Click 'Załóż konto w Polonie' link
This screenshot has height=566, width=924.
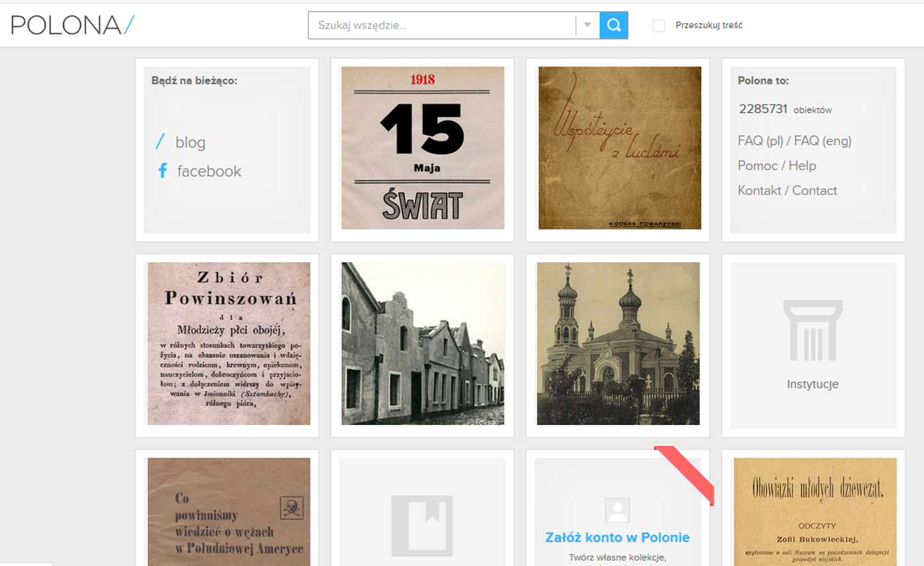click(x=618, y=537)
